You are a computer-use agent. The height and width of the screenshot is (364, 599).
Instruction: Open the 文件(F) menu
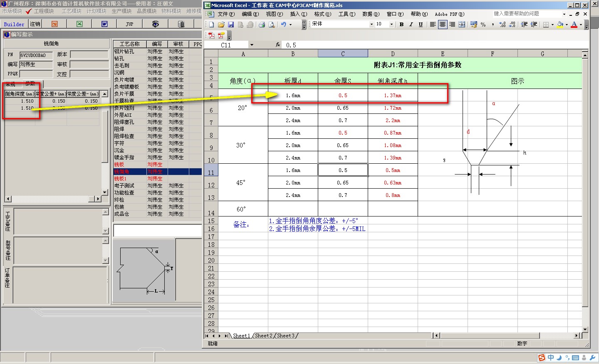coord(226,14)
